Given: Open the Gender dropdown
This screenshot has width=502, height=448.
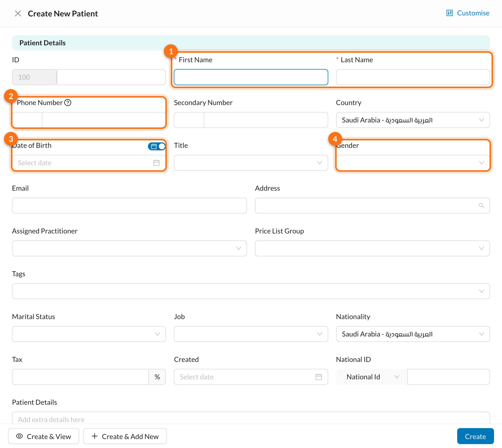Looking at the screenshot, I should coord(413,163).
